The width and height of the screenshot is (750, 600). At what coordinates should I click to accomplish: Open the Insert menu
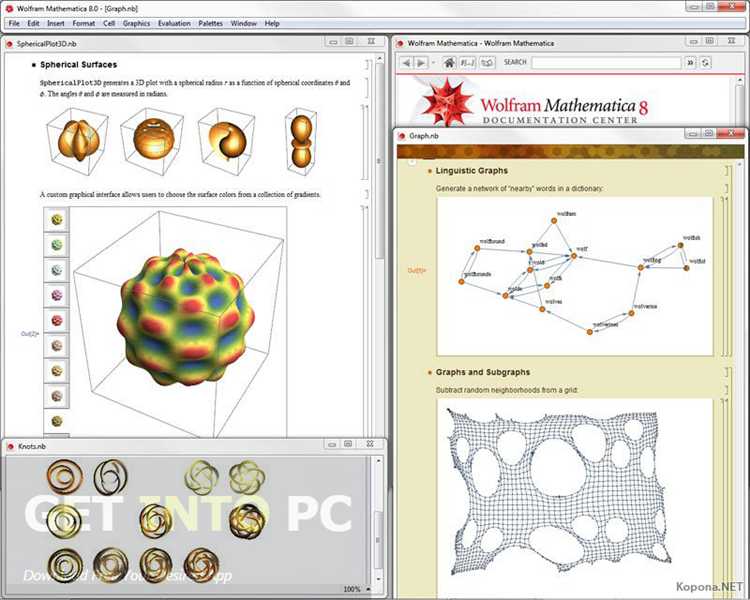tap(55, 23)
